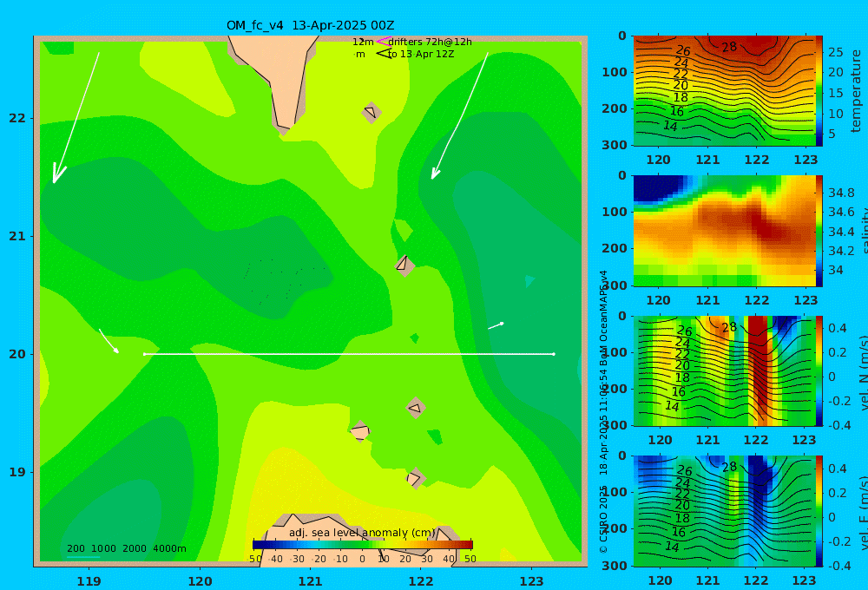Click the short white arrow near 119 east
Viewport: 868px width, 590px height.
108,341
